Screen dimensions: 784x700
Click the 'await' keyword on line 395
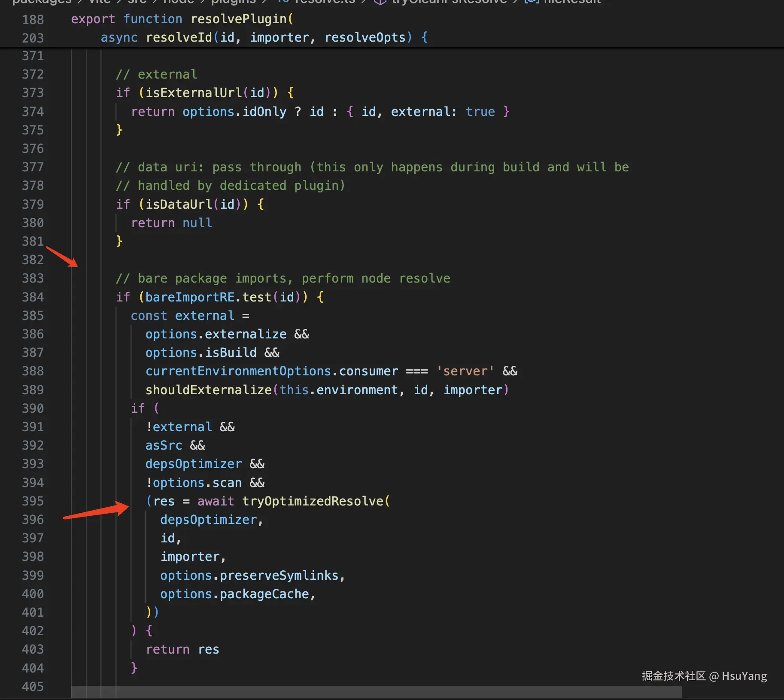216,501
